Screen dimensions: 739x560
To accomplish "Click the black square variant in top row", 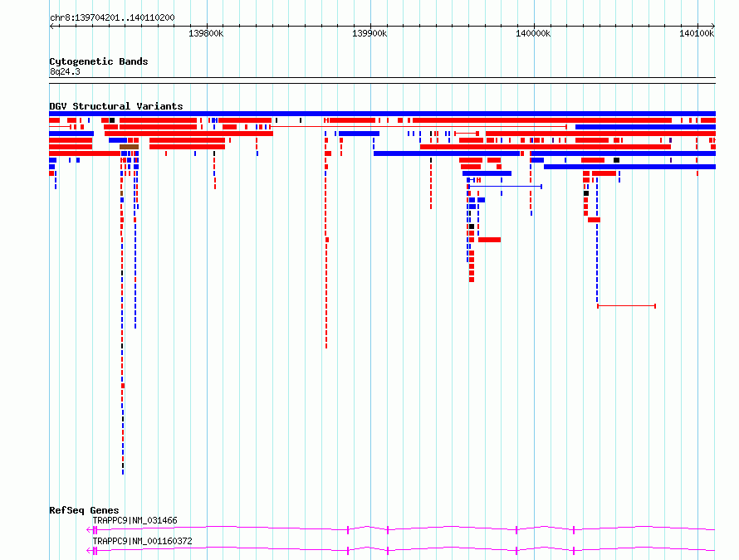I will [x=112, y=120].
